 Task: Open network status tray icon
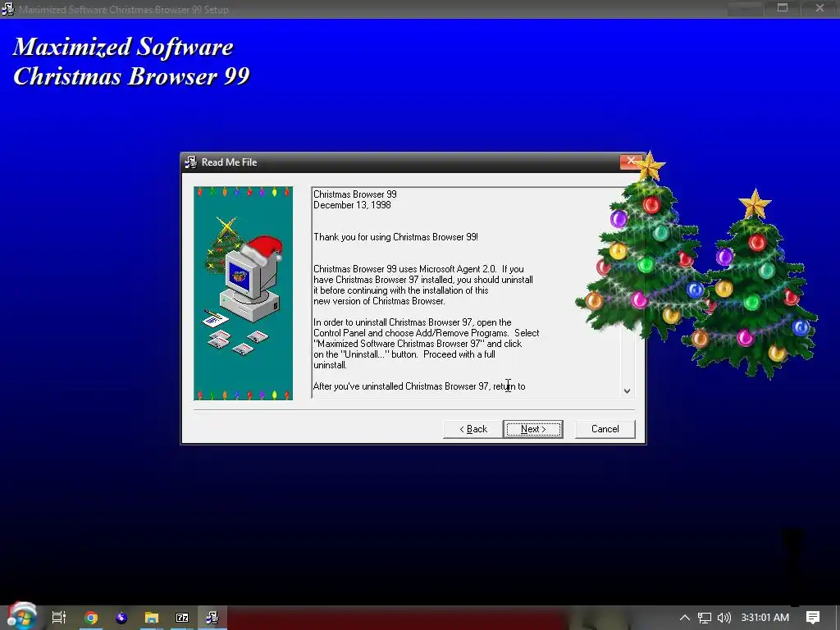point(705,618)
